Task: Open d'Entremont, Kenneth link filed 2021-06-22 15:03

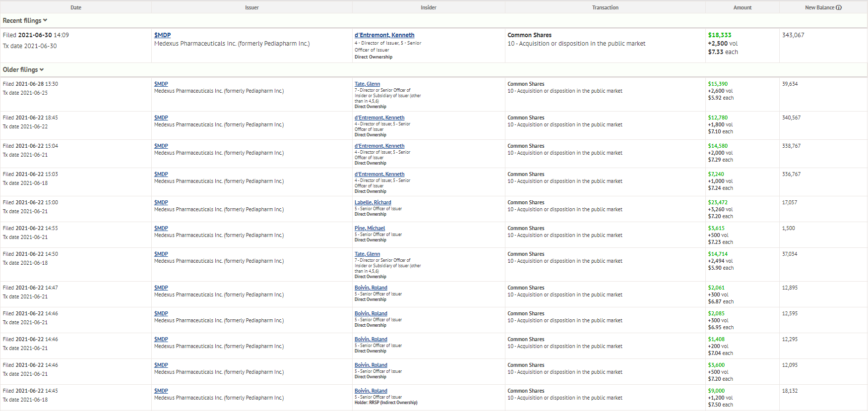Action: point(379,174)
